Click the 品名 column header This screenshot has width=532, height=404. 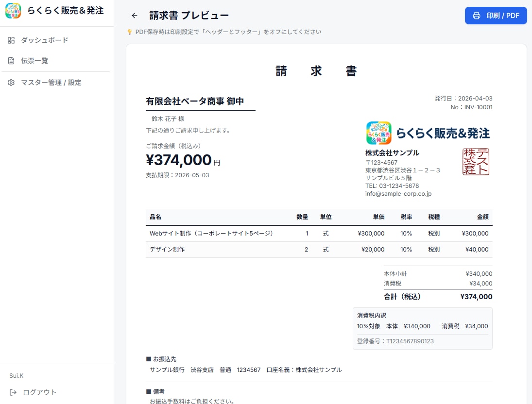[x=155, y=217]
